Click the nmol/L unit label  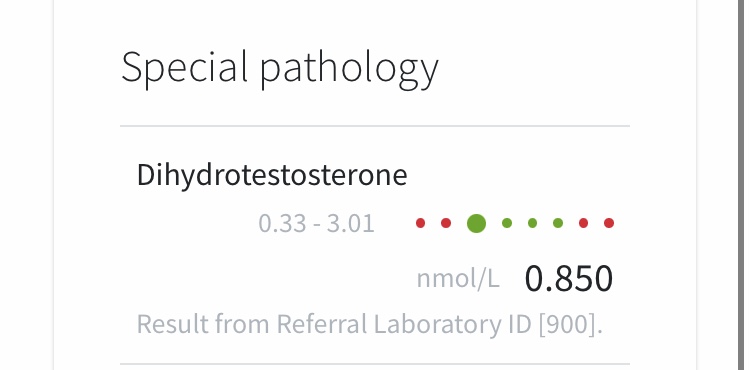point(458,279)
